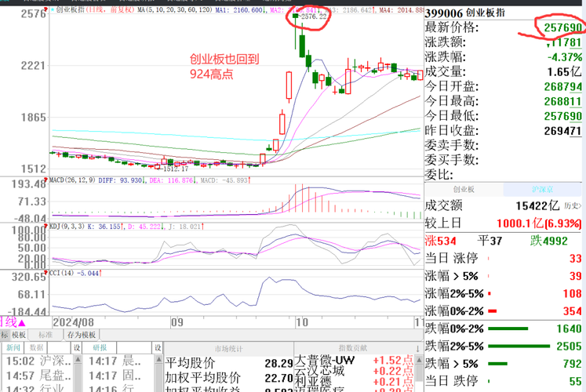Switch to the 模板 tab
Viewport: 586px width, 392px height.
coord(19,335)
